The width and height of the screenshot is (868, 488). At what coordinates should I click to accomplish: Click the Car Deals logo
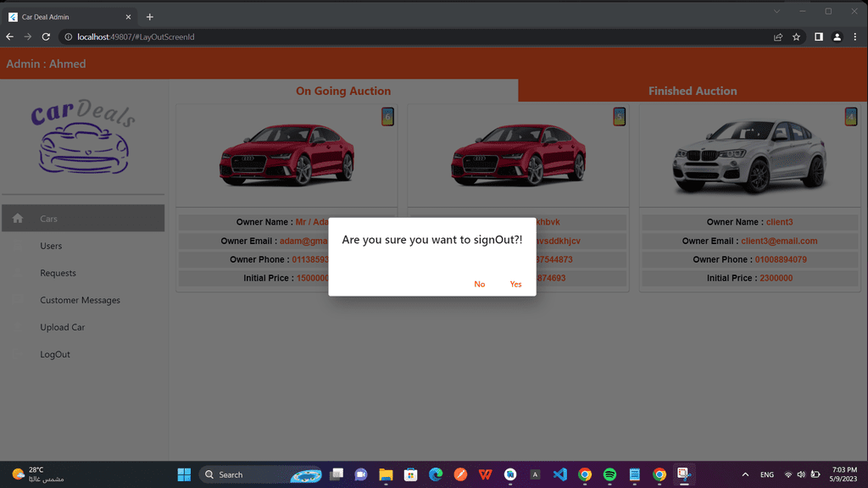click(83, 136)
